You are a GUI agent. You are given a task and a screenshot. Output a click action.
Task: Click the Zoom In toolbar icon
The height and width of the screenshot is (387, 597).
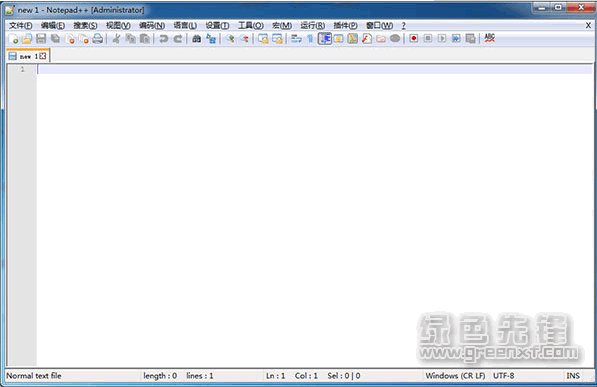point(230,38)
